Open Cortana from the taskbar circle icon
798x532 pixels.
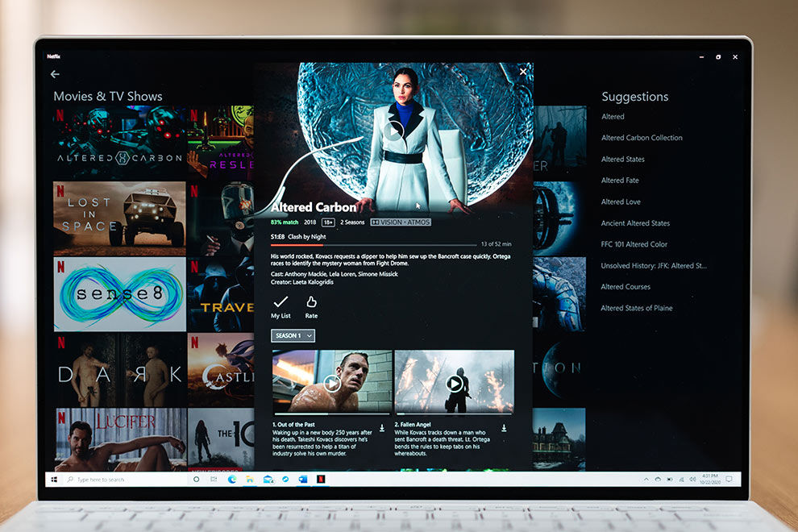(197, 480)
